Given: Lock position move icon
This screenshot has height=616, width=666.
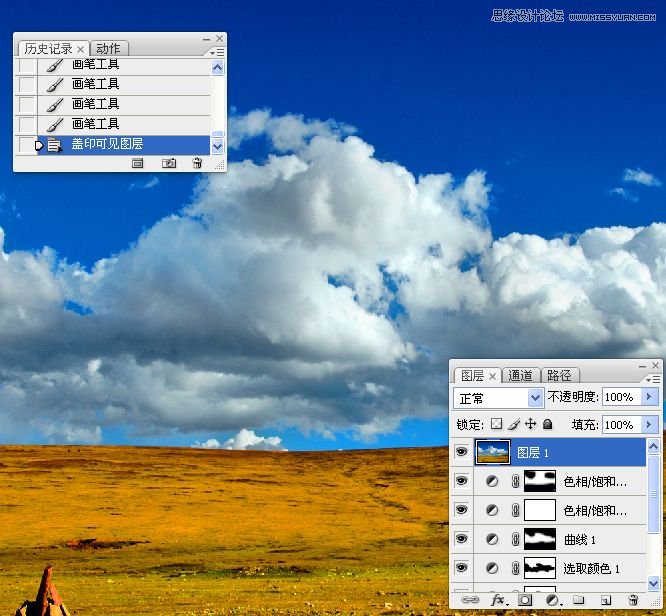Looking at the screenshot, I should click(x=531, y=424).
